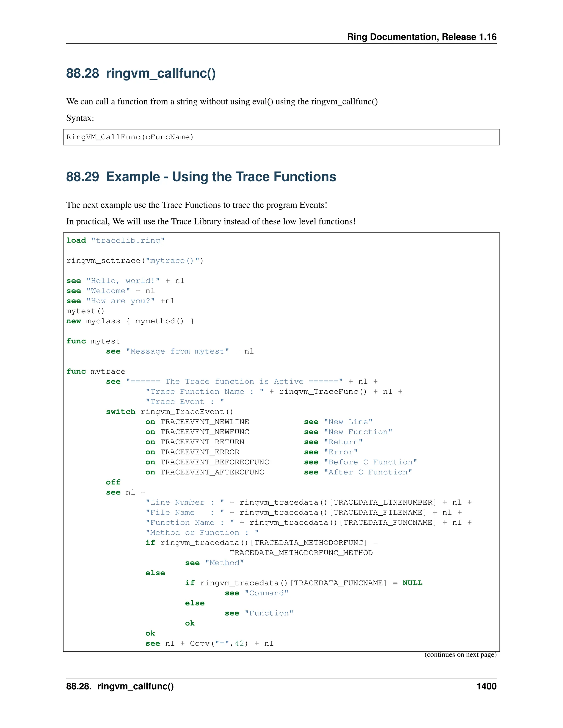
Task: Click the 'NULL' keyword in code
Action: [412, 583]
